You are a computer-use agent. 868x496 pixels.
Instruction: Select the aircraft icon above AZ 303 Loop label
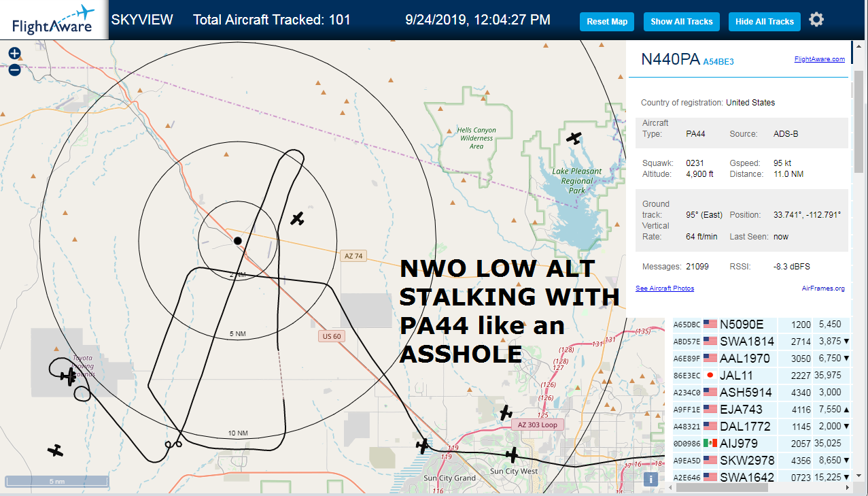pos(506,412)
